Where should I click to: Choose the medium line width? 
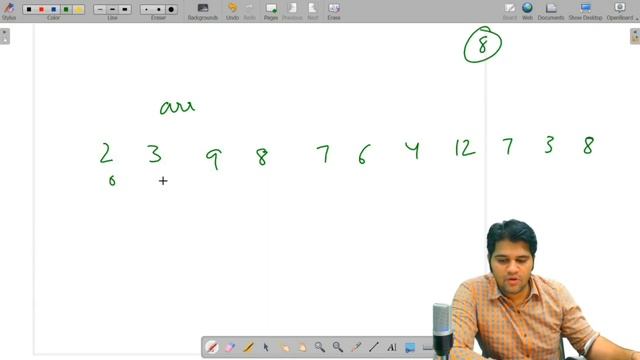(112, 9)
